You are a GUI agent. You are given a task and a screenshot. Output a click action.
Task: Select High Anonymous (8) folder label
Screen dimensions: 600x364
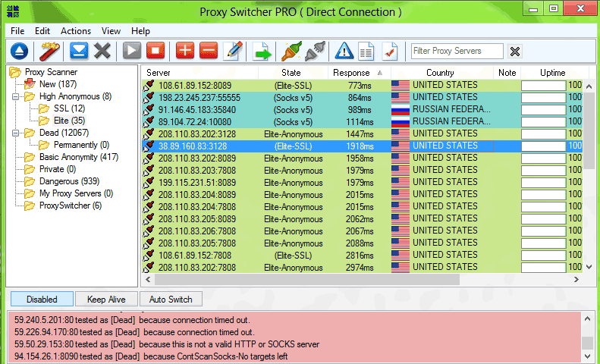point(75,96)
